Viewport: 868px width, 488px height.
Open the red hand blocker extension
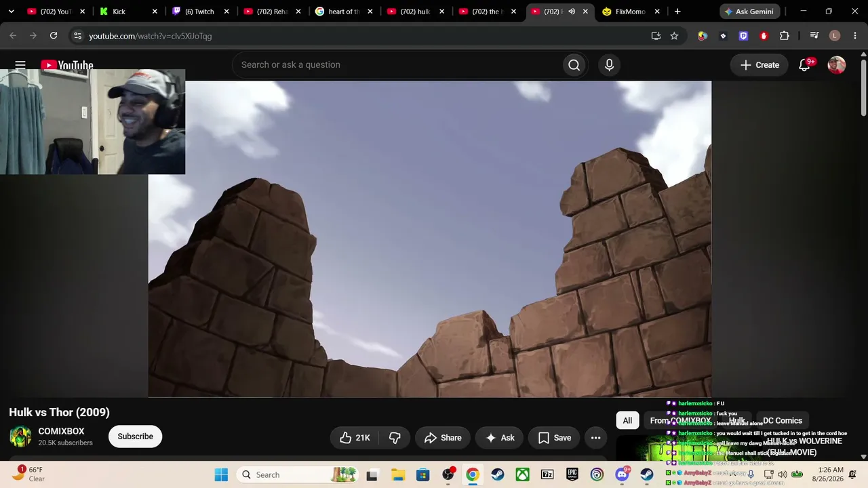764,36
